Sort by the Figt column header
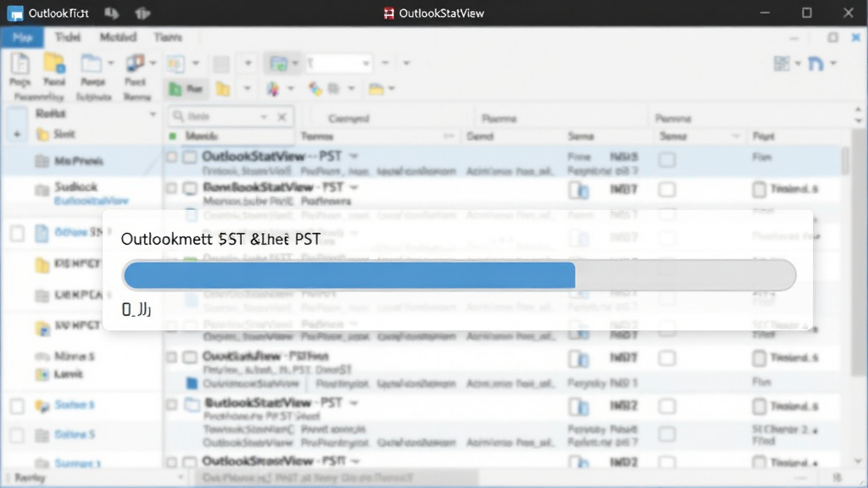 point(763,136)
